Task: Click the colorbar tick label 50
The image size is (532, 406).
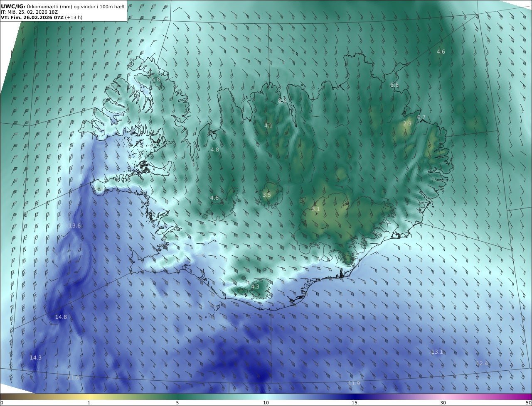Action: click(x=529, y=403)
